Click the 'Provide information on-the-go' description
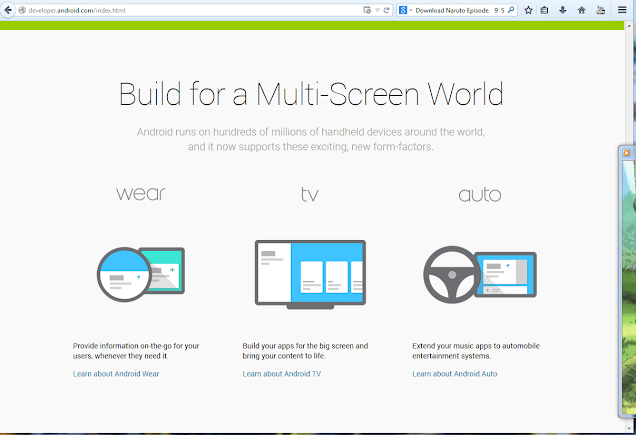The width and height of the screenshot is (636, 435). (136, 351)
